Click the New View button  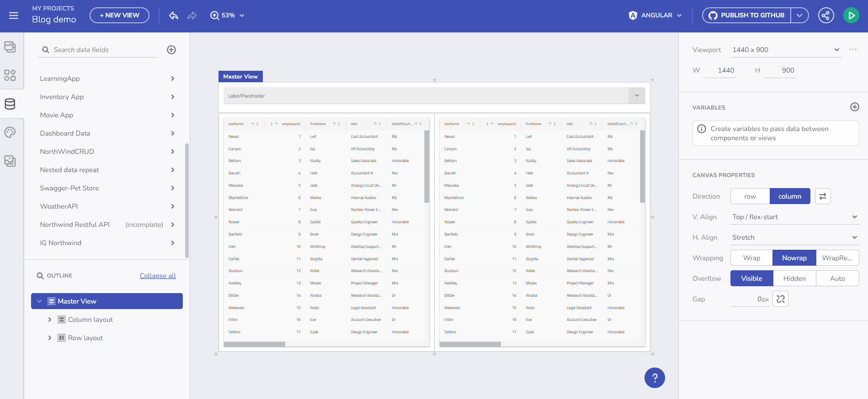(119, 16)
